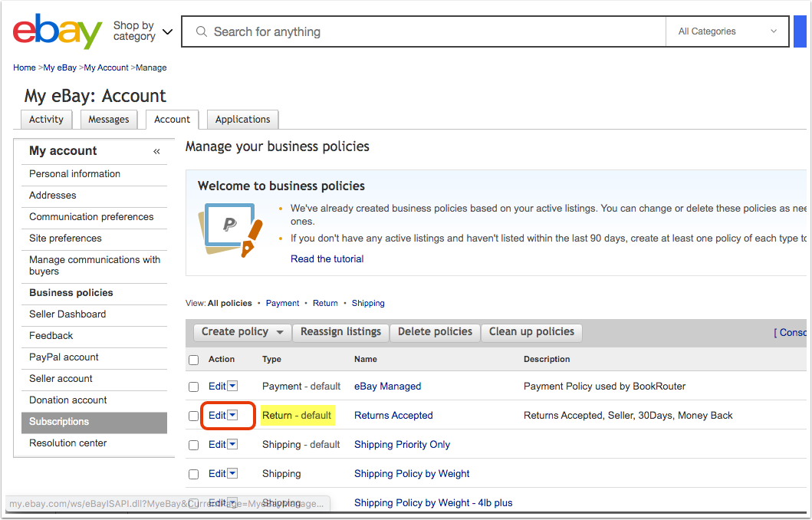Open Donation account in sidebar
The image size is (812, 520).
pos(67,400)
